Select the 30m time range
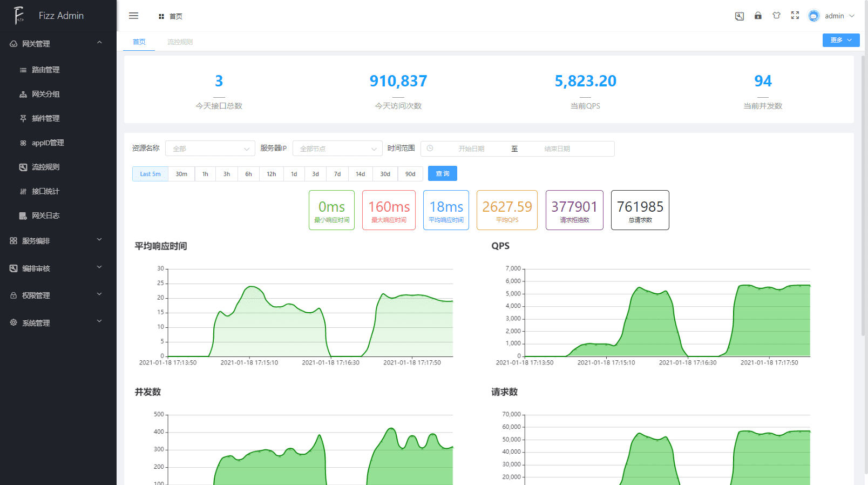This screenshot has width=868, height=485. coord(181,174)
